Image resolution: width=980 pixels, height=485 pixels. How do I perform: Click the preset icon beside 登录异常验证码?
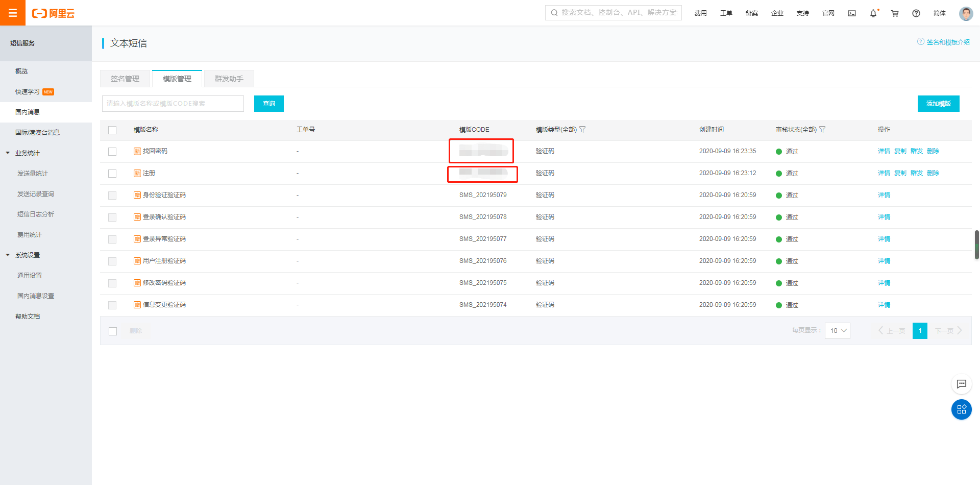(137, 239)
